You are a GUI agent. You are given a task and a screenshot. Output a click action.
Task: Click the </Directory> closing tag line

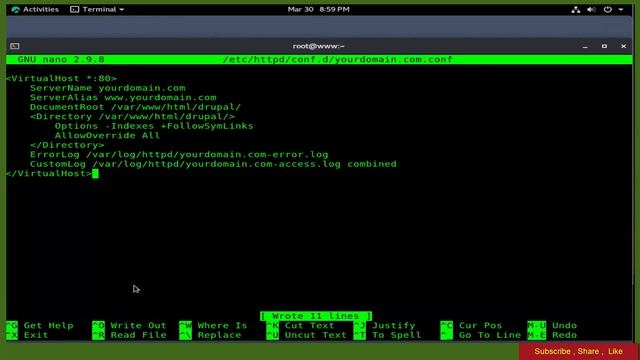pyautogui.click(x=67, y=145)
